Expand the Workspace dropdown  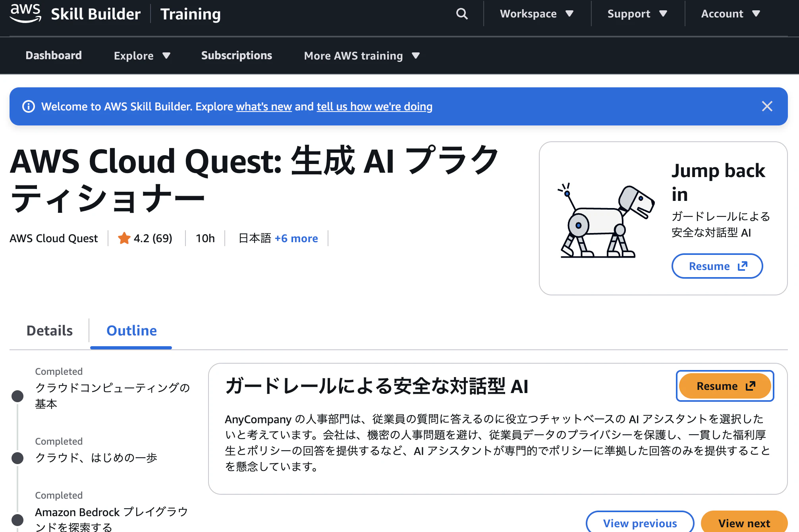[536, 13]
